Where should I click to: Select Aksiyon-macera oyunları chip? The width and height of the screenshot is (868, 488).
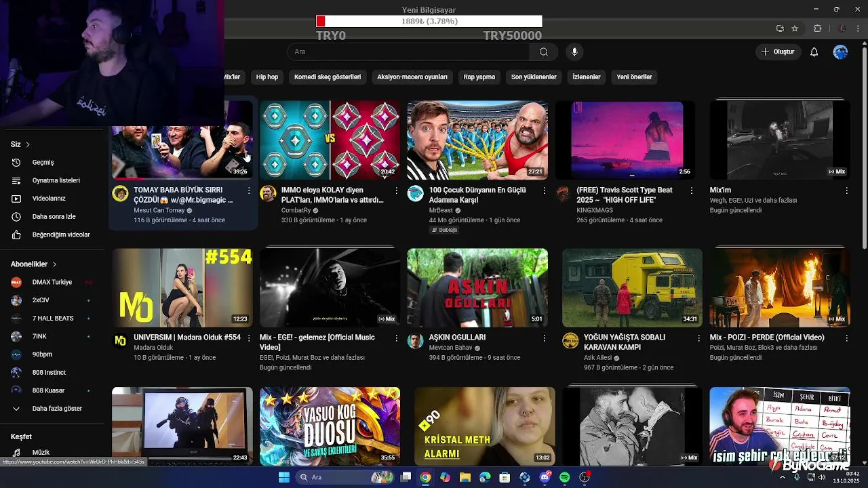pyautogui.click(x=412, y=77)
